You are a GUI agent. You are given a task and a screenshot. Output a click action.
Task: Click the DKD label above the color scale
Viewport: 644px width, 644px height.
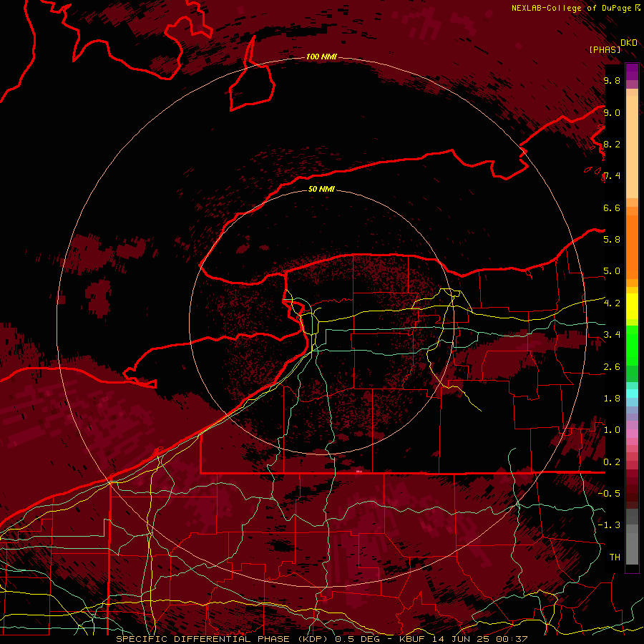click(x=629, y=43)
